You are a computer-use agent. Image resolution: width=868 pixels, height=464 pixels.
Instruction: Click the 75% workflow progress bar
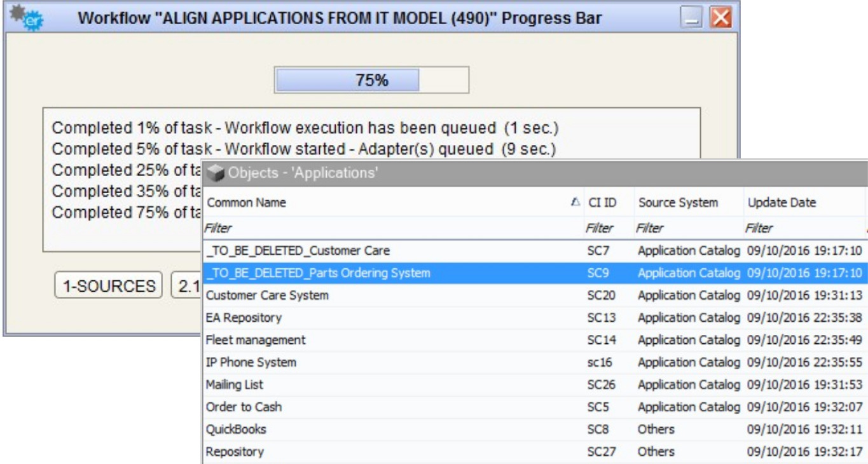click(371, 81)
